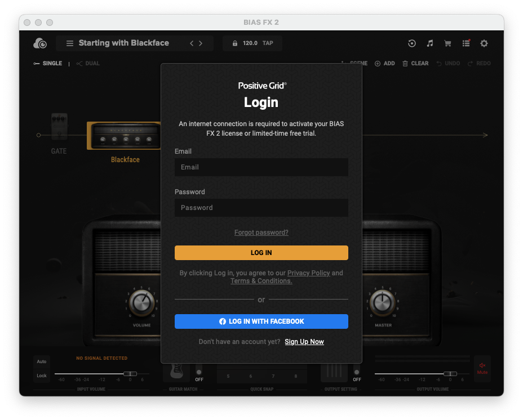523x420 pixels.
Task: Open the Sign Up Now link
Action: tap(304, 342)
